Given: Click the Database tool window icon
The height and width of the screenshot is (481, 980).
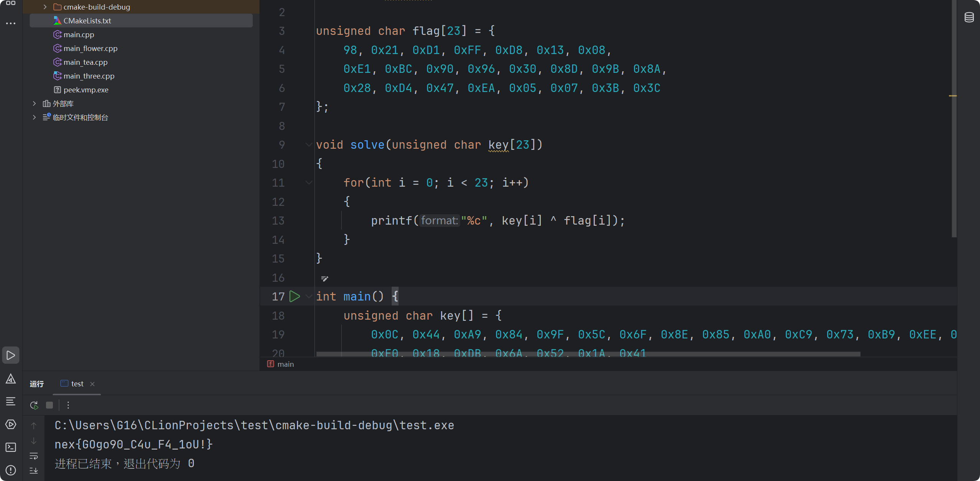Looking at the screenshot, I should (969, 17).
